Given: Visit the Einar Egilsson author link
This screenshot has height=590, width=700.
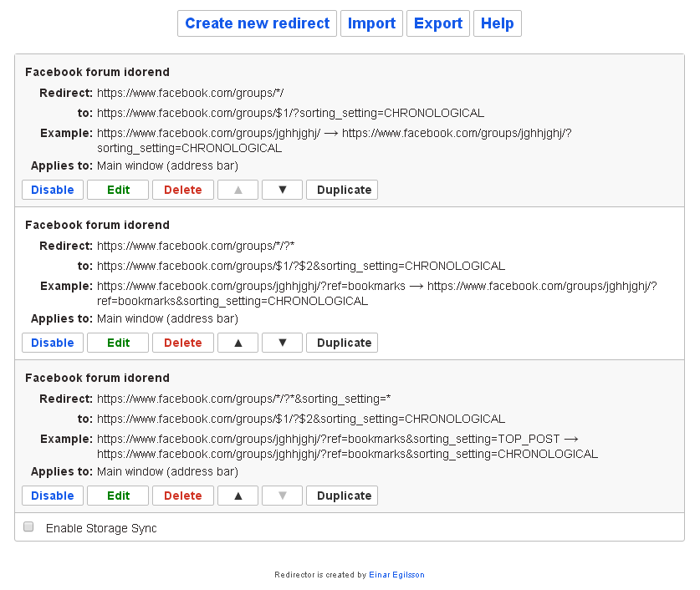Looking at the screenshot, I should (x=396, y=575).
